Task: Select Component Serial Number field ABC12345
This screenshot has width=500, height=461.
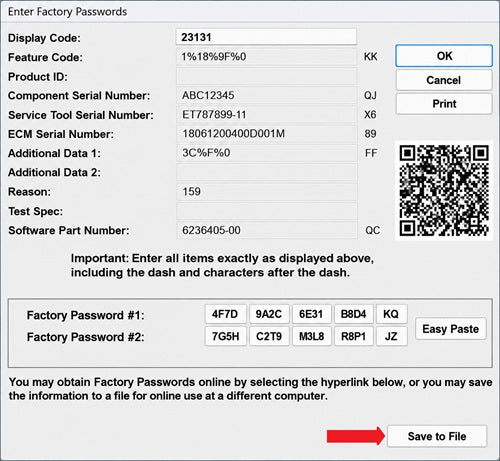Action: 266,95
